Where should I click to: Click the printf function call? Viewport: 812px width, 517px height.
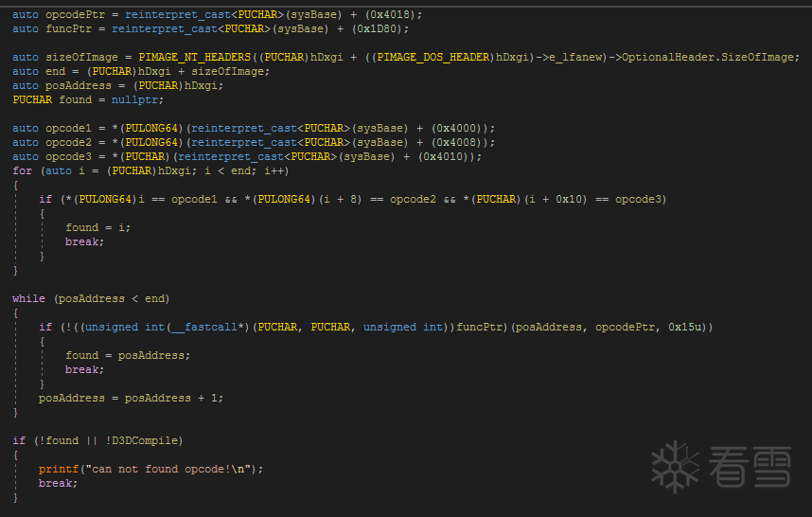coord(57,469)
